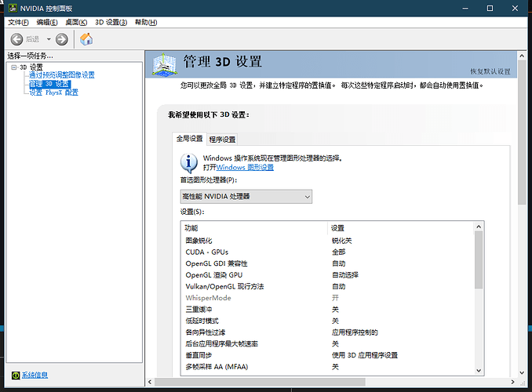Select the 后台应用程序最大帧速率 row
Screen dimensions: 532x392
(x=327, y=344)
